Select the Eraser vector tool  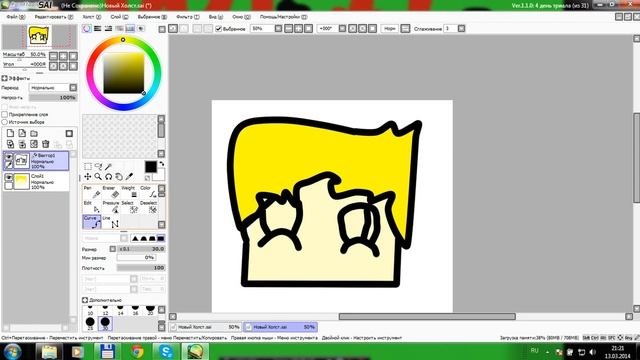coord(111,192)
